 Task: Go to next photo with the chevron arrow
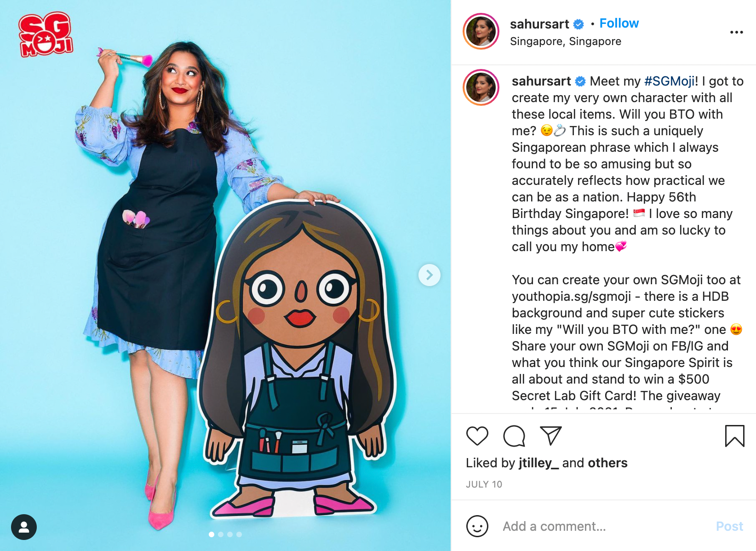(x=430, y=275)
